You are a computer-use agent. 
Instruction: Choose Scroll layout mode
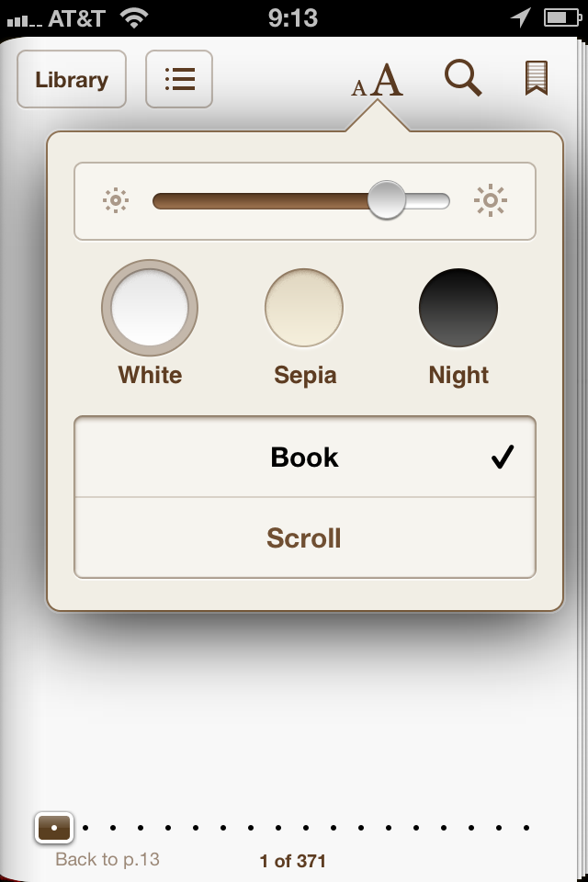[304, 537]
